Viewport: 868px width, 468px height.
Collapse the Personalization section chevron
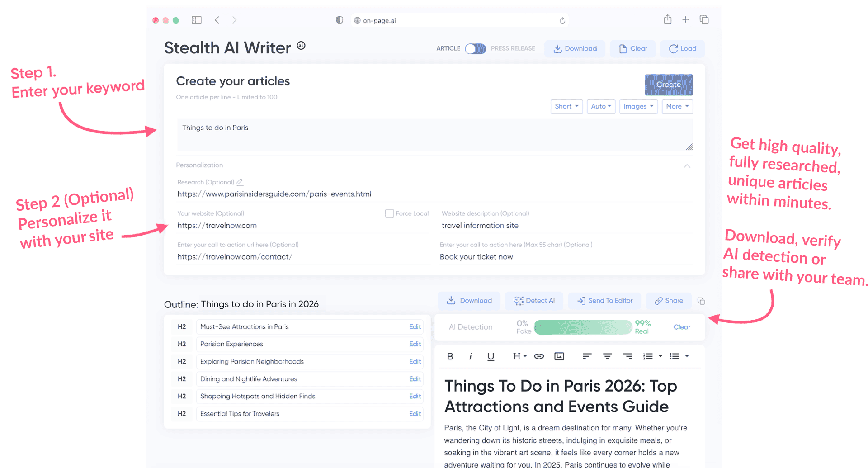[687, 166]
